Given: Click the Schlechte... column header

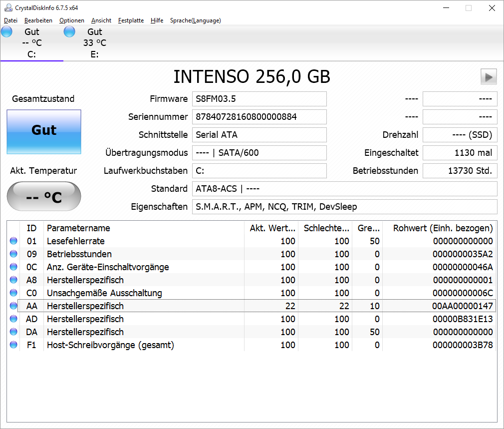Looking at the screenshot, I should 325,228.
